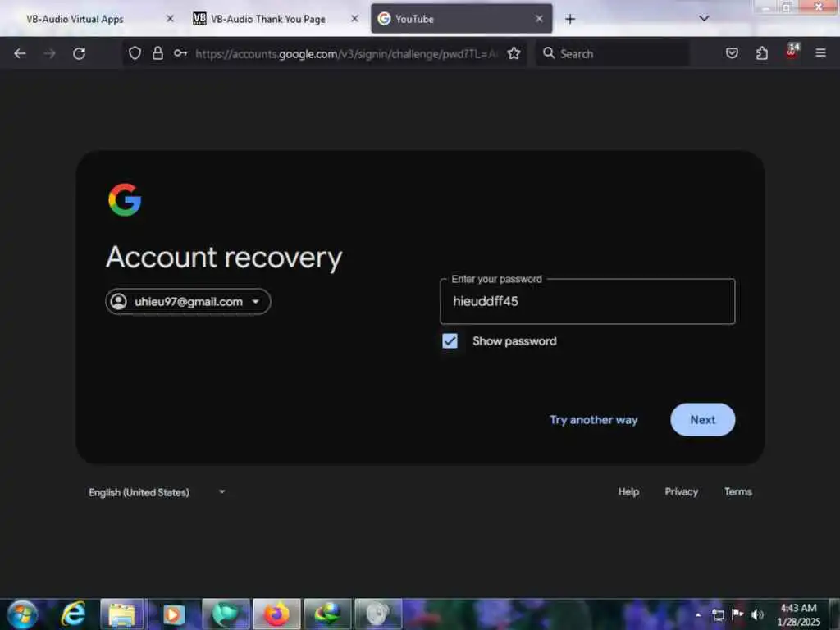Click the address bar URL
Screen dimensions: 840x630
[x=347, y=53]
